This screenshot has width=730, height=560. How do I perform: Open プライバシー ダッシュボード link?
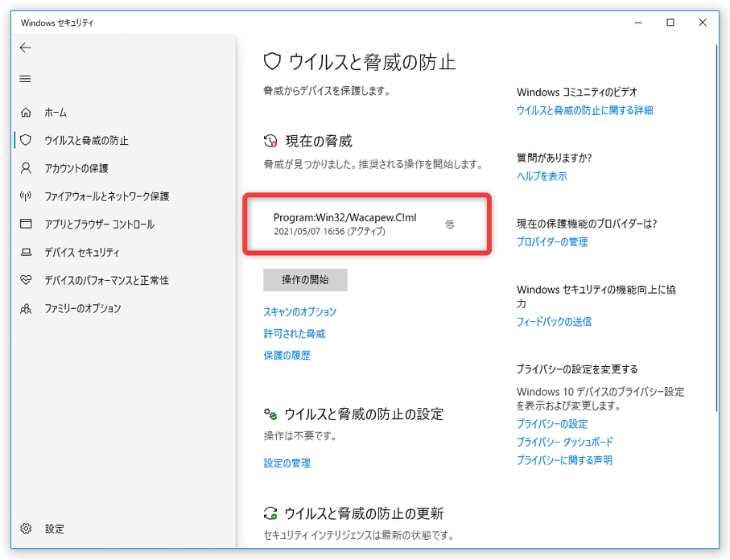coord(565,442)
